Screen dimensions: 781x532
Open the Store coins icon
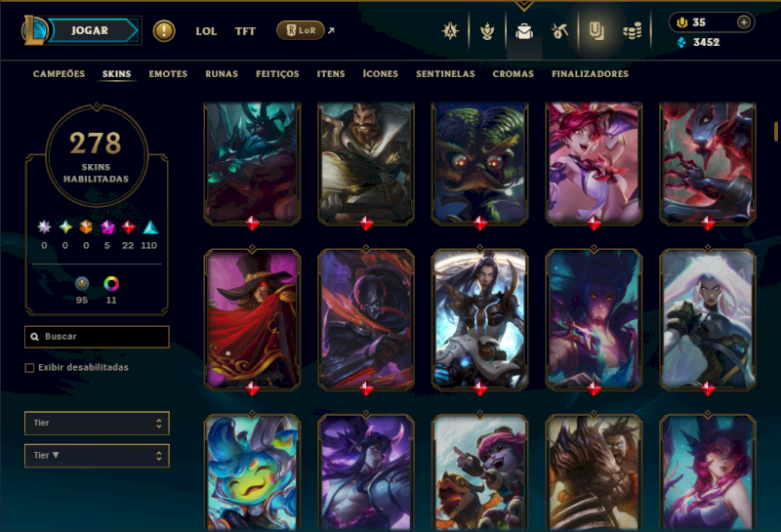tap(632, 32)
